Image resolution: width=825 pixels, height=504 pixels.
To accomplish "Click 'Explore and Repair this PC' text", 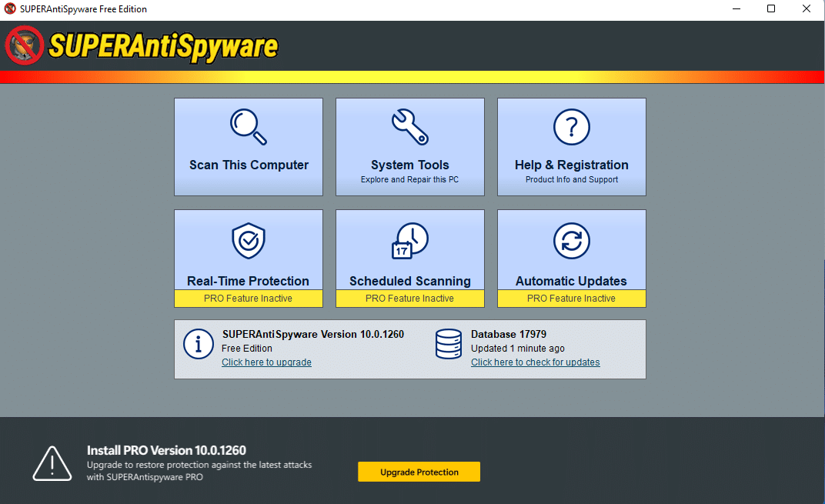I will pyautogui.click(x=409, y=179).
